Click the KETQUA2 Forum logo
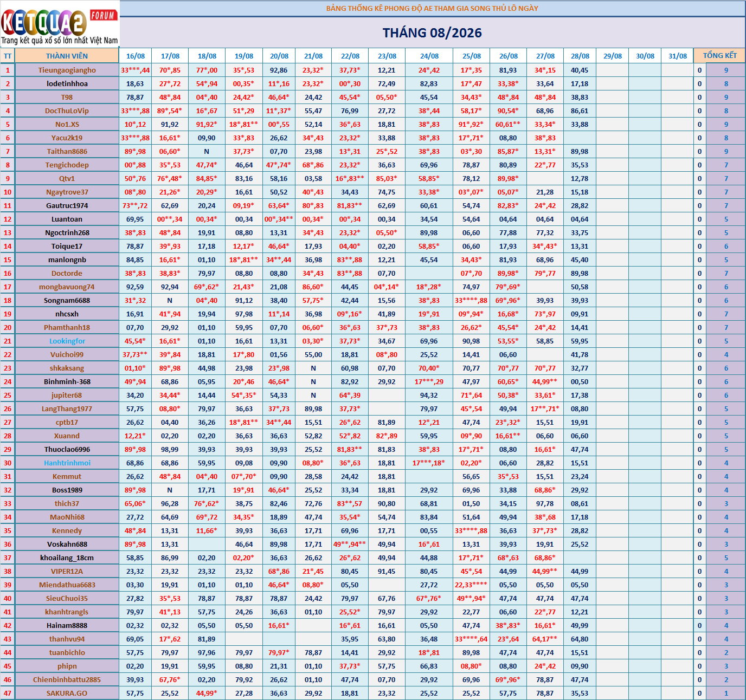The height and width of the screenshot is (700, 746). (60, 25)
